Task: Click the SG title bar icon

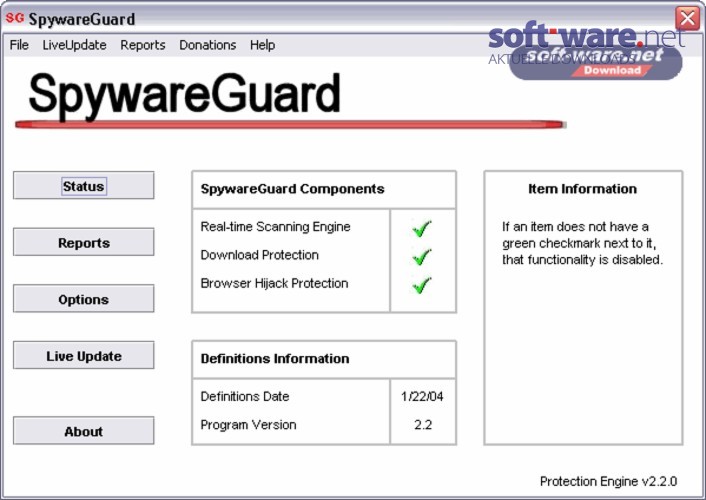Action: (x=14, y=18)
